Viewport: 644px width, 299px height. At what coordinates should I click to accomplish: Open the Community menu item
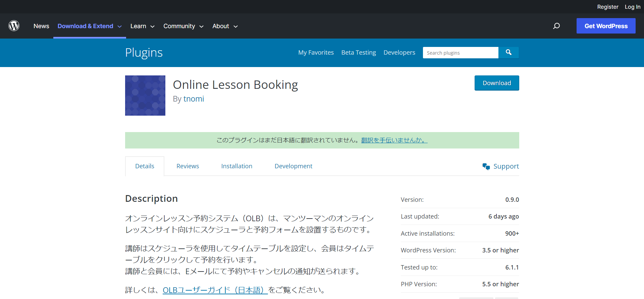coord(179,26)
